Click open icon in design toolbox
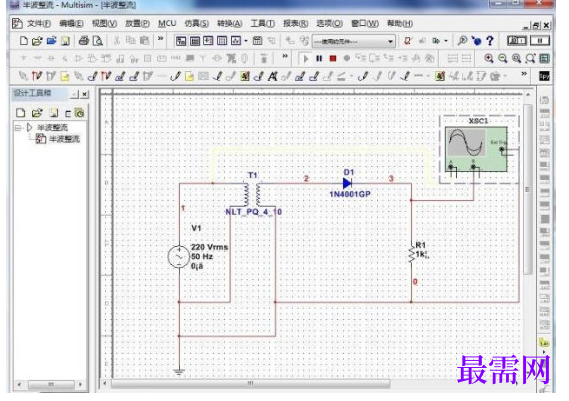Screen dimensions: 569x401 (x=37, y=113)
